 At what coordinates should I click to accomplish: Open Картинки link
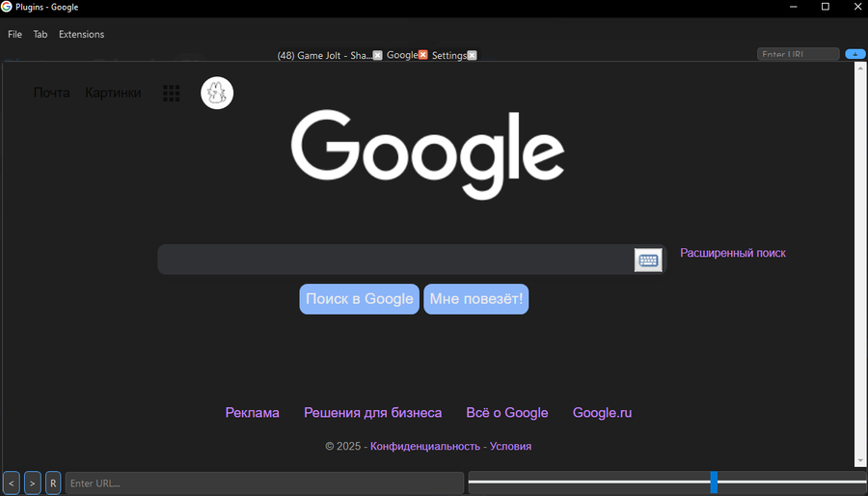[113, 93]
